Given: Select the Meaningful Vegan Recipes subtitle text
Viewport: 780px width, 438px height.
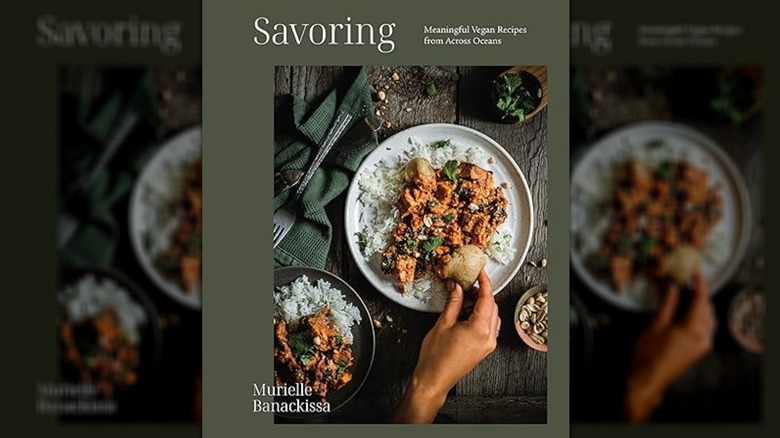Looking at the screenshot, I should [x=475, y=35].
